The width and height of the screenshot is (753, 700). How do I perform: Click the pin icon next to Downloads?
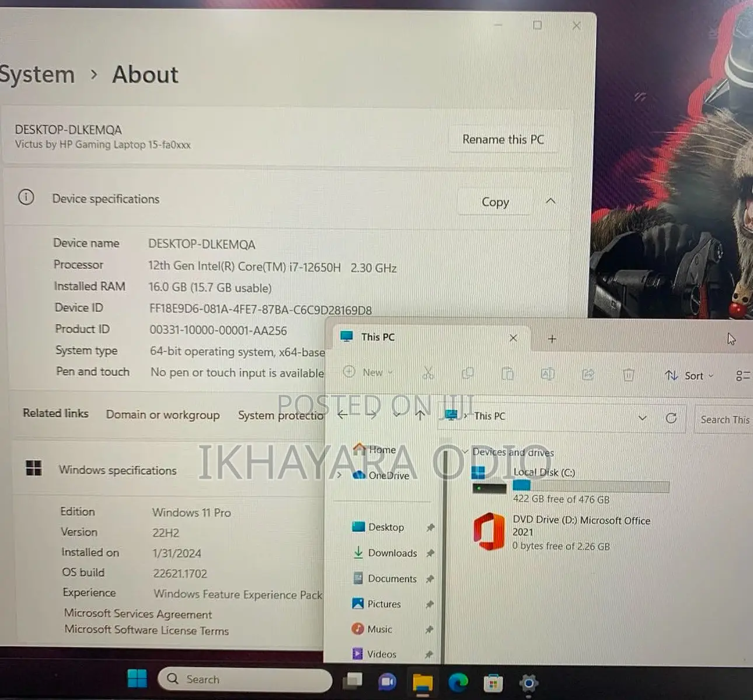coord(430,553)
